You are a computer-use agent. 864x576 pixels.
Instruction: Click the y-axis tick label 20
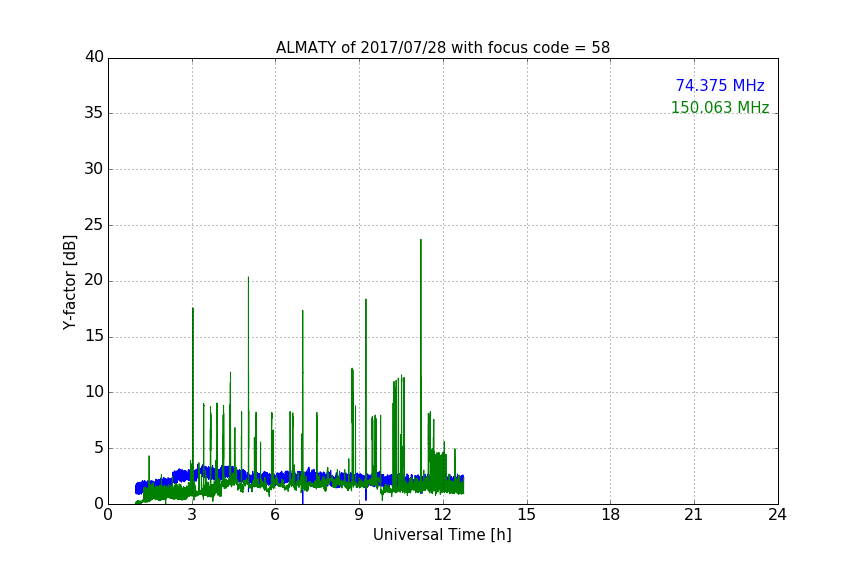tap(94, 281)
